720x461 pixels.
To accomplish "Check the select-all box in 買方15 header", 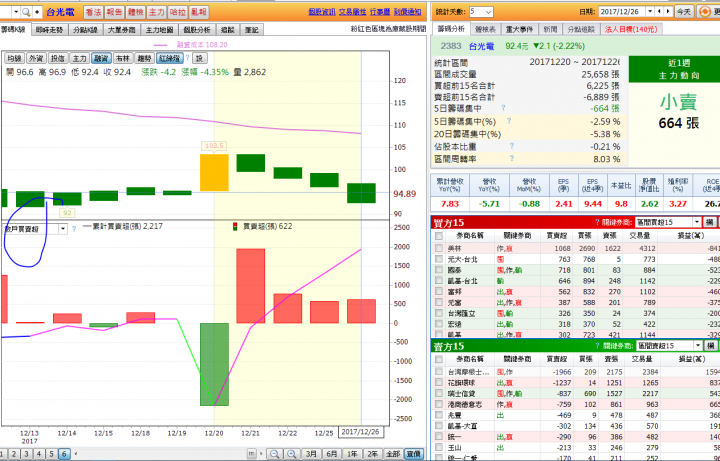I will pyautogui.click(x=439, y=236).
